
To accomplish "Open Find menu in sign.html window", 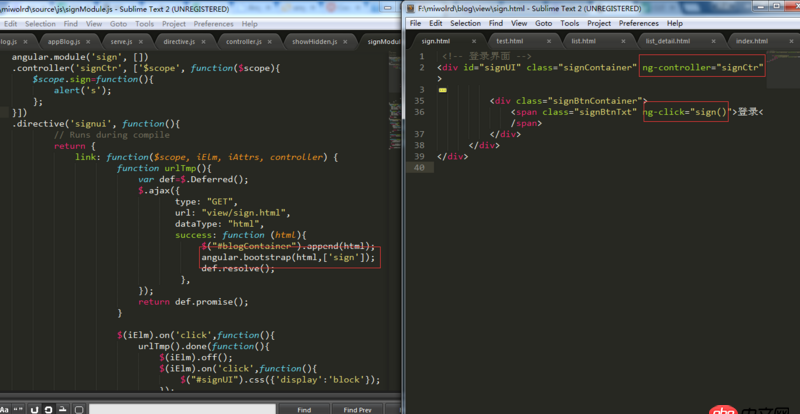I will (495, 23).
